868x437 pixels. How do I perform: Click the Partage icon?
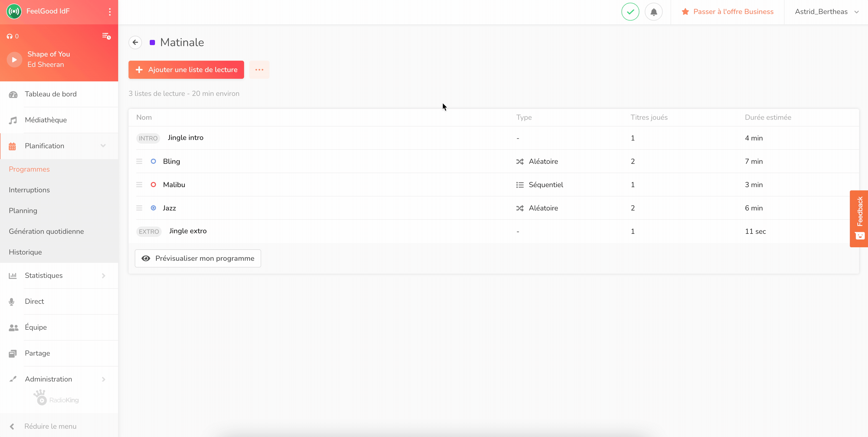coord(12,353)
